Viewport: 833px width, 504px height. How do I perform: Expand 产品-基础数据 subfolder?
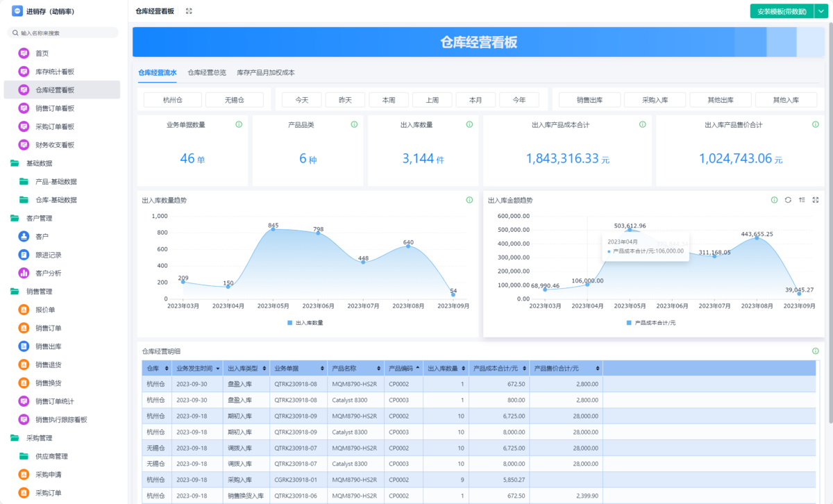pos(24,181)
